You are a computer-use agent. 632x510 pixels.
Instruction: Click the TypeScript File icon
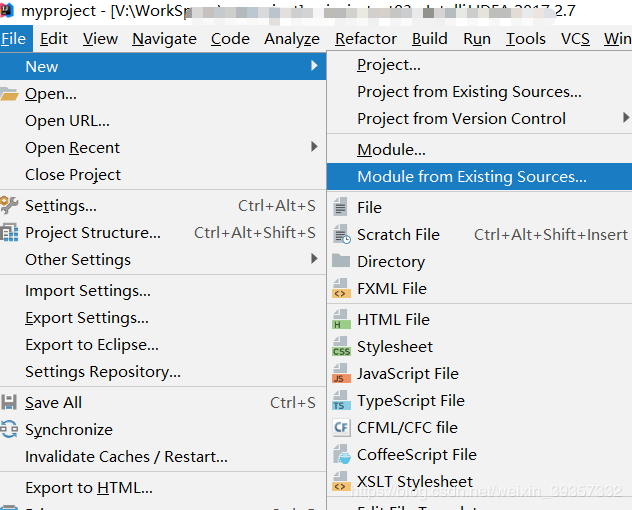[340, 401]
